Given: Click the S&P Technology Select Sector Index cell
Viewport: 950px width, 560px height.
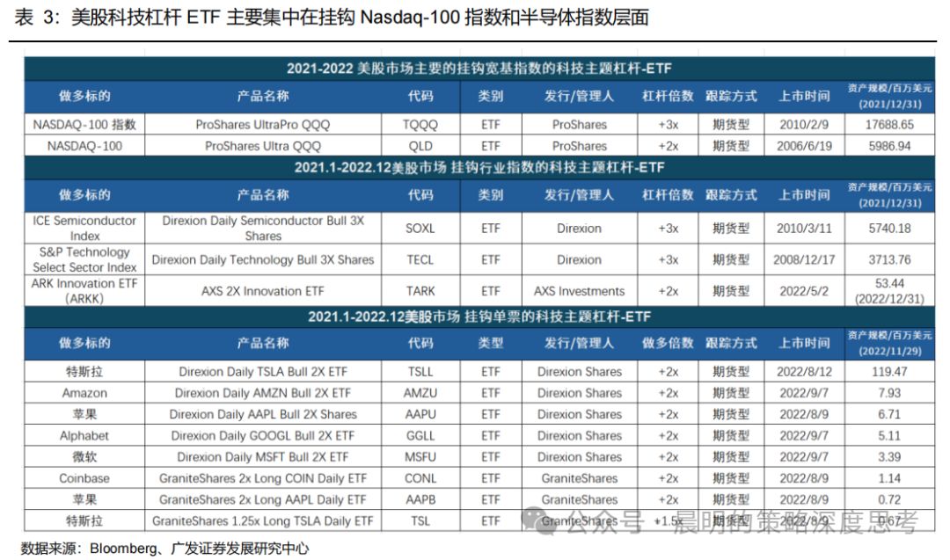Looking at the screenshot, I should 84,259.
